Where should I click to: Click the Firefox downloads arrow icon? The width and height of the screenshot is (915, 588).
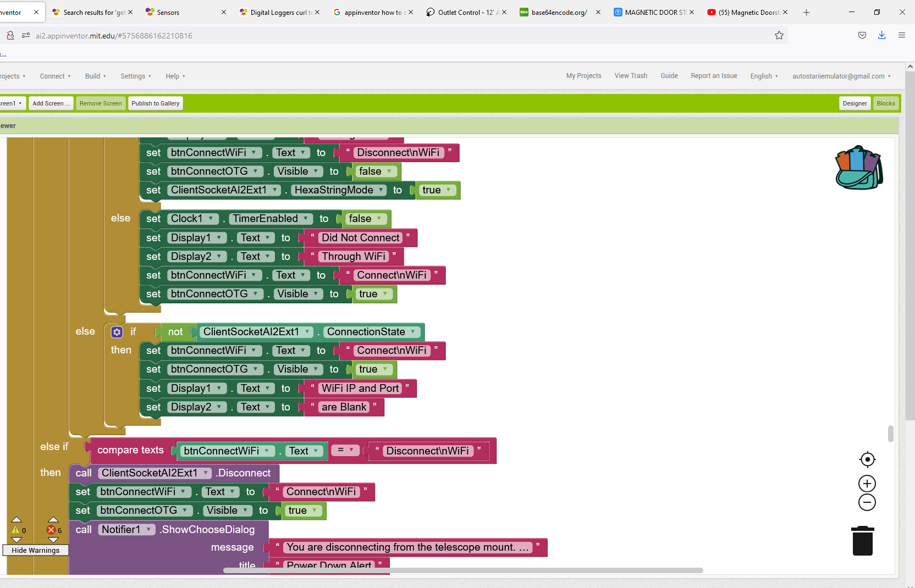[881, 35]
